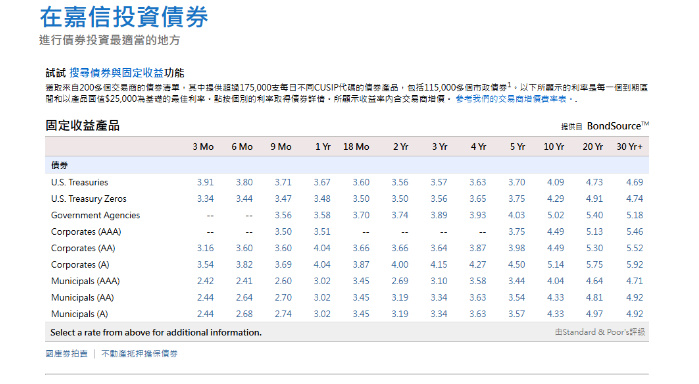
Task: Select Municipals (A) 5 Yr rate 3.57
Action: [517, 314]
